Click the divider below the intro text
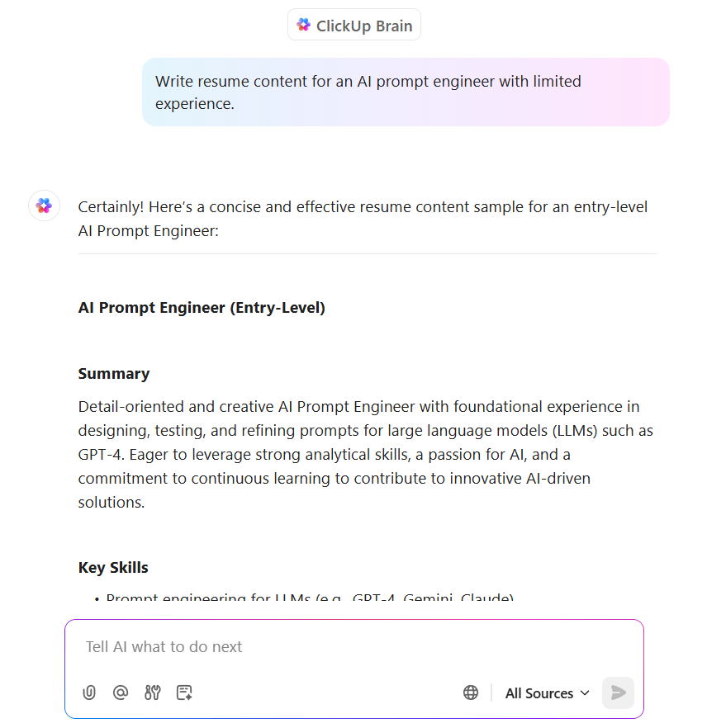This screenshot has width=707, height=728. point(367,254)
